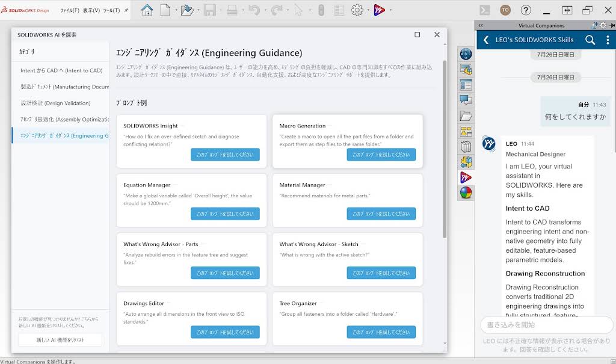Screen dimensions: 616x364
Task: Click the 書き込みを開始 message input field
Action: coord(546,325)
